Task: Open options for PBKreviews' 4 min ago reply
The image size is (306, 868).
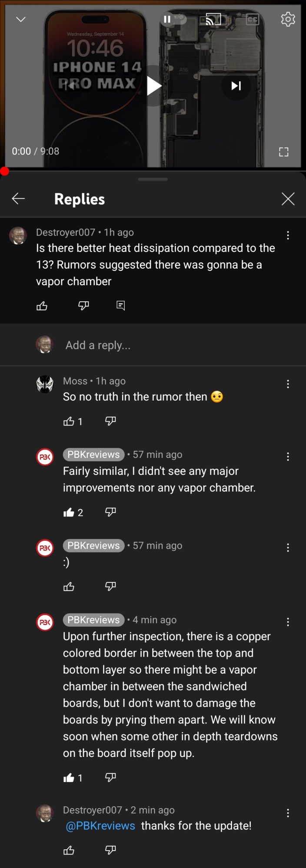Action: coord(288,622)
